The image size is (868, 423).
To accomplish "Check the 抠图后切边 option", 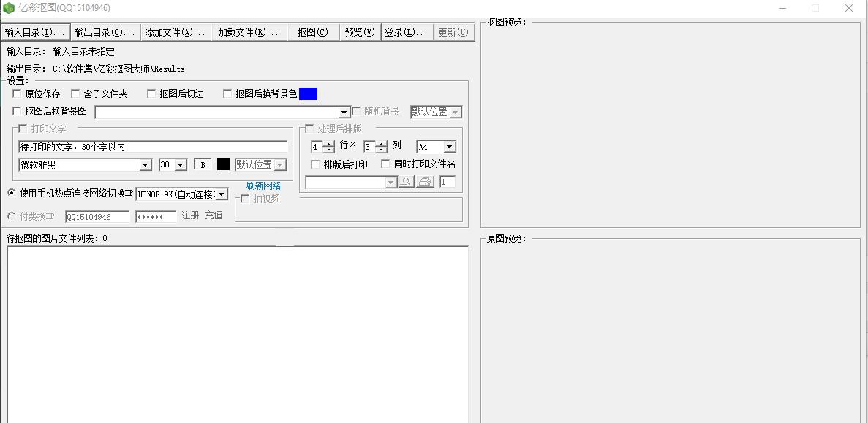I will pyautogui.click(x=151, y=94).
